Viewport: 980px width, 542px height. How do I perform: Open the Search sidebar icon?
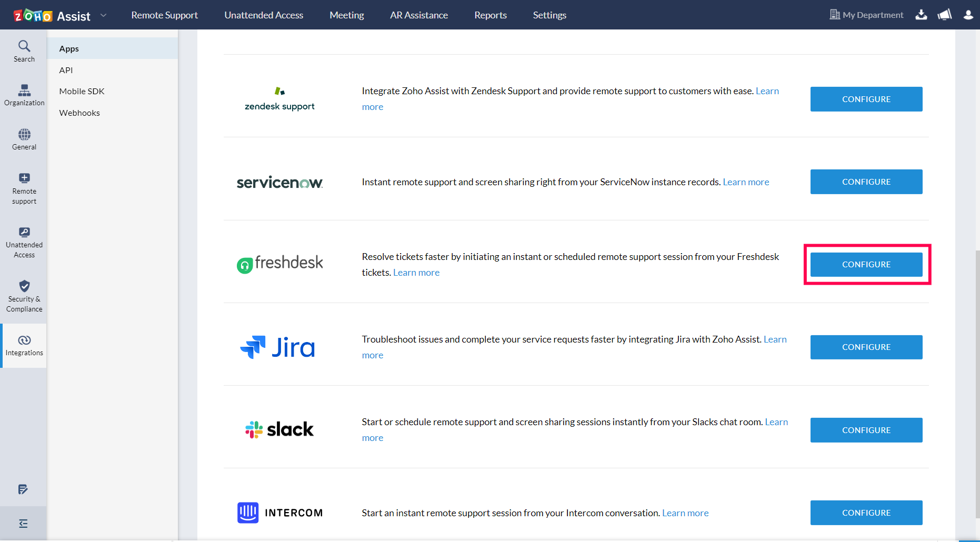pos(24,51)
